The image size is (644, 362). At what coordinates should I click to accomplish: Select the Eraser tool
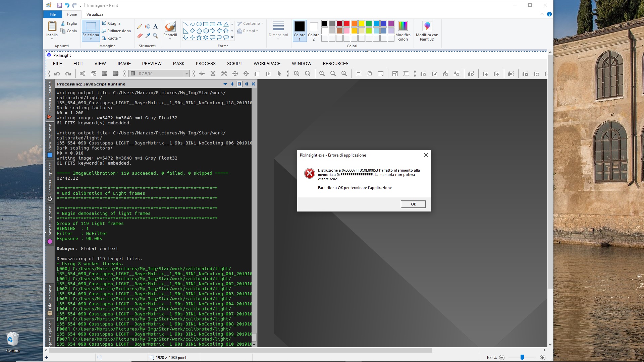coord(140,36)
